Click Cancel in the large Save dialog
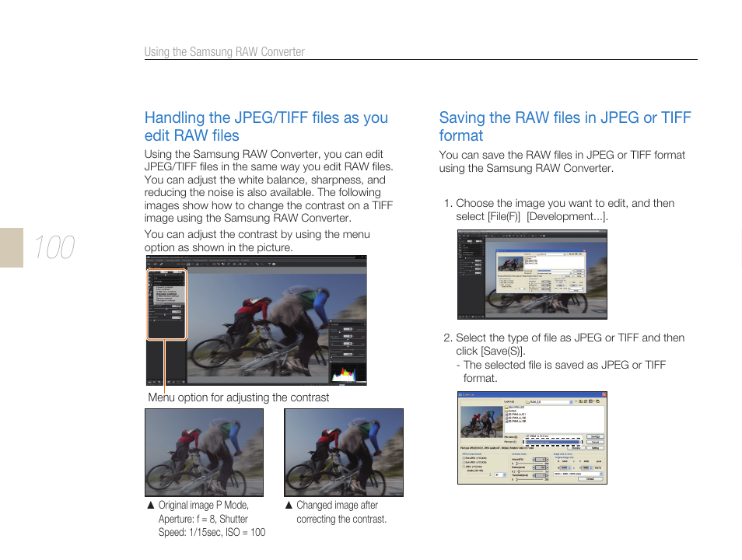 coord(595,442)
